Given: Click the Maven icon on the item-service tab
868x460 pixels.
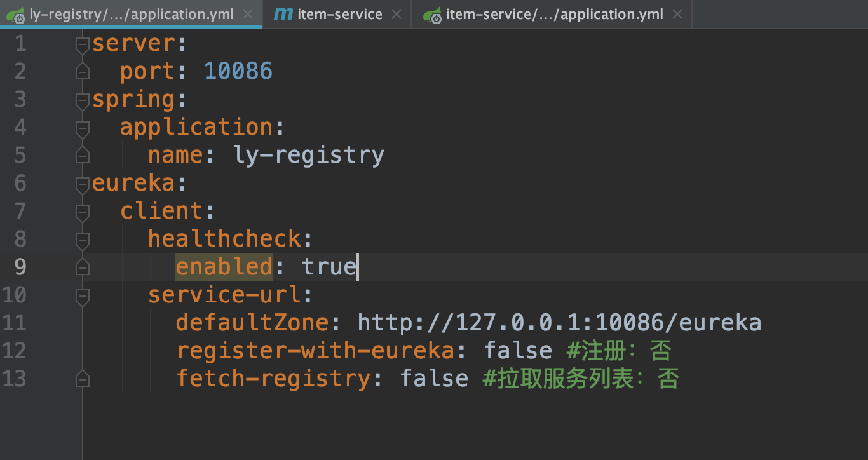Looking at the screenshot, I should pyautogui.click(x=283, y=13).
